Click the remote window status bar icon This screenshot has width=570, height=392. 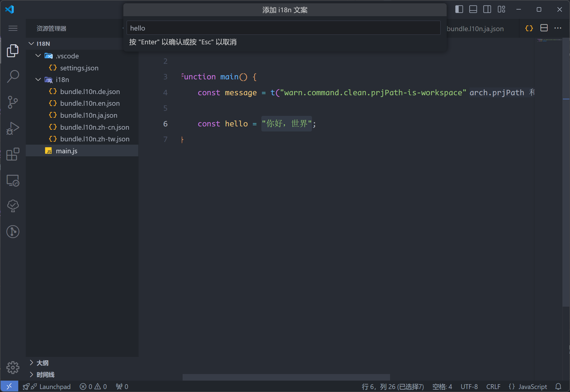tap(9, 386)
